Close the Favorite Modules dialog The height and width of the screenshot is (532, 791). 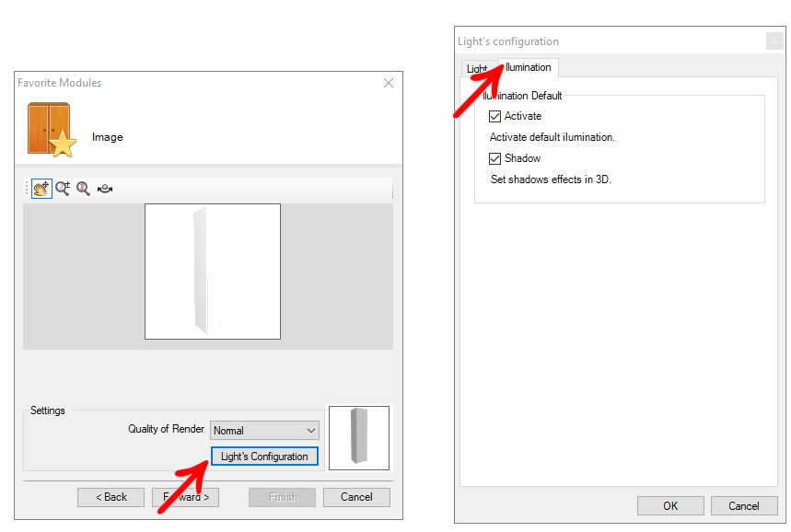[x=389, y=83]
